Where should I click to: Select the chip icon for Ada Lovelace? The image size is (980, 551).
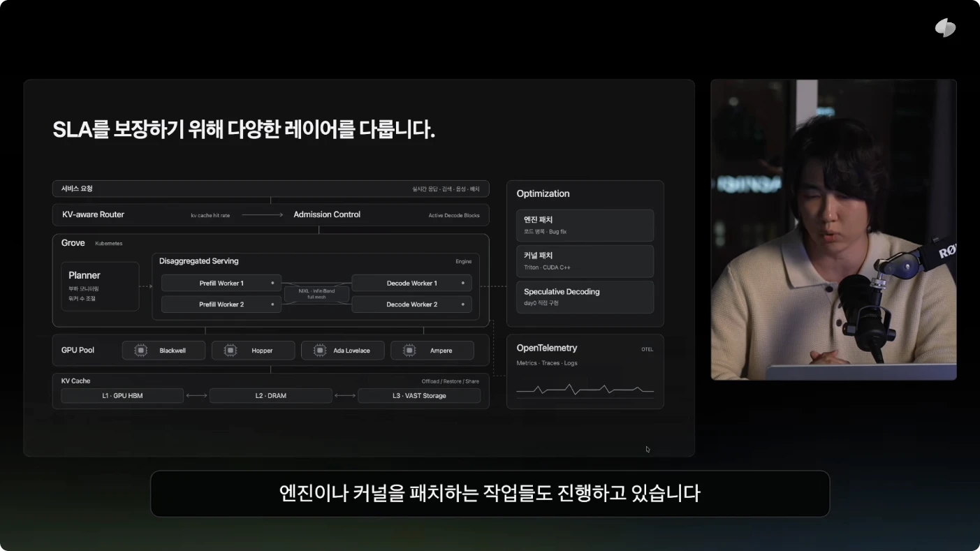point(320,351)
